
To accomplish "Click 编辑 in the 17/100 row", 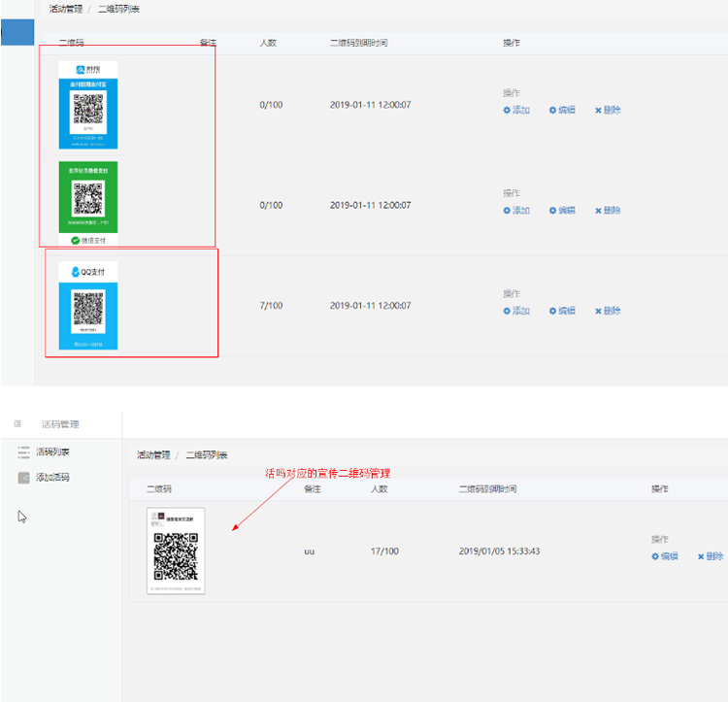I will (664, 556).
